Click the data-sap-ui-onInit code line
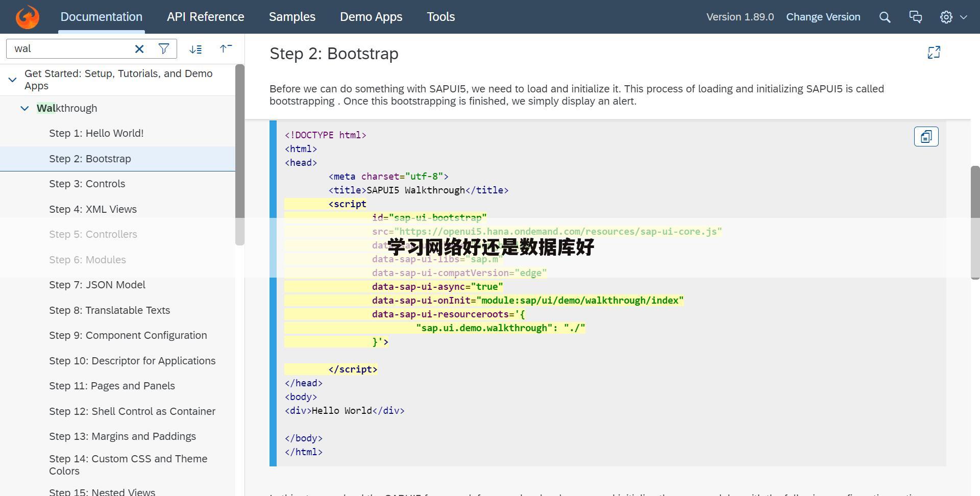Viewport: 980px width, 496px height. pyautogui.click(x=528, y=301)
